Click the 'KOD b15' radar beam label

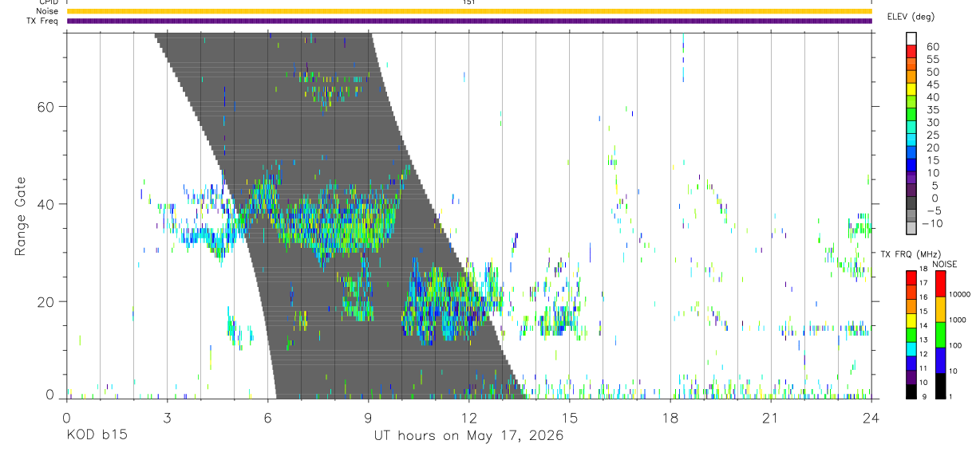click(x=96, y=436)
